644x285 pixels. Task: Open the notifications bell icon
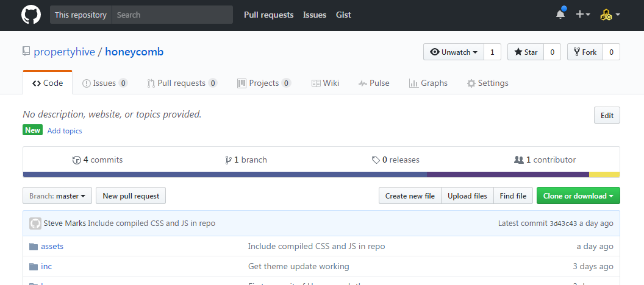560,15
